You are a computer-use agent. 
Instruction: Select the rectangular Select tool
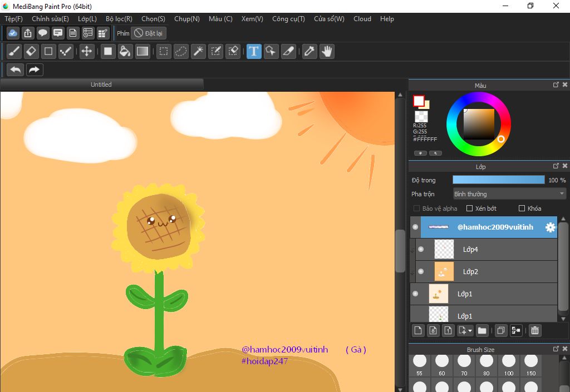click(x=164, y=51)
